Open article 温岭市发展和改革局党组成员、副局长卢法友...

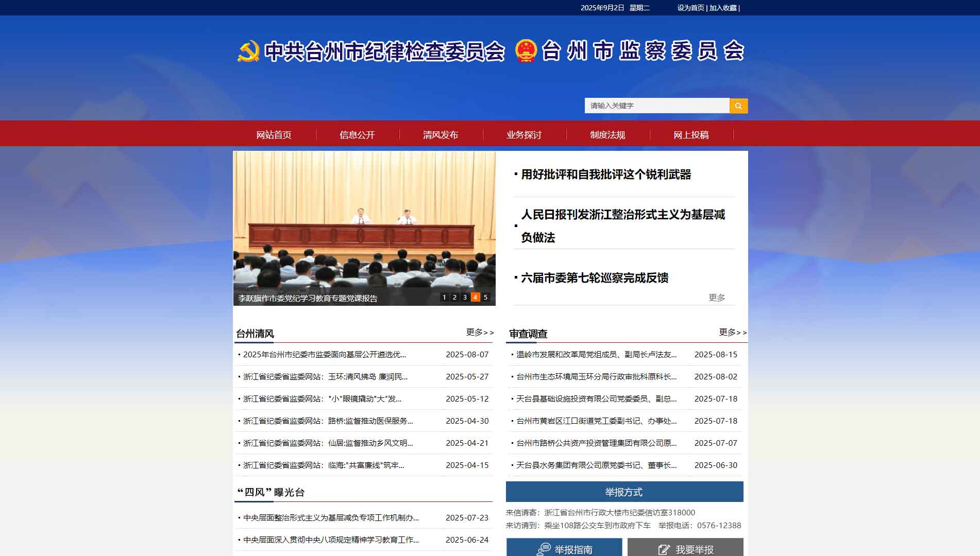(x=597, y=355)
